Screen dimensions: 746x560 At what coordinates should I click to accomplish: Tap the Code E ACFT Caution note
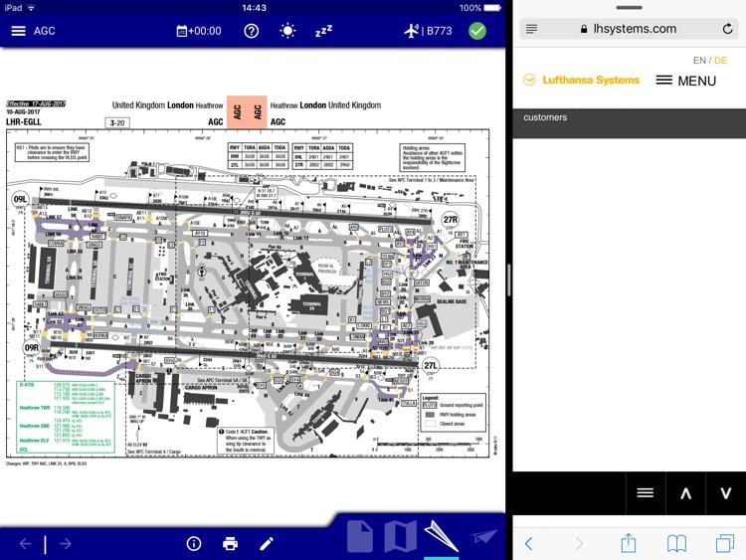click(x=246, y=441)
